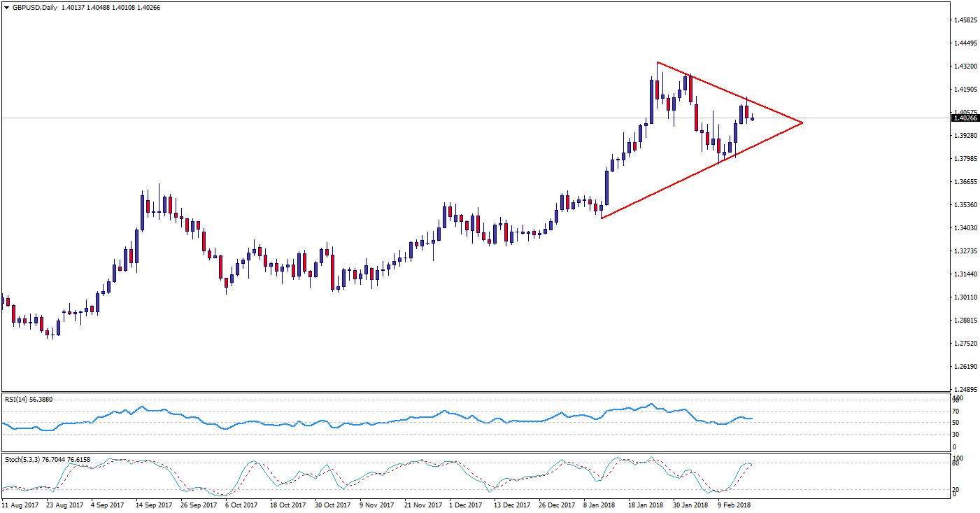The image size is (980, 513).
Task: Click the 80 level on Stochastic scale
Action: [x=957, y=463]
